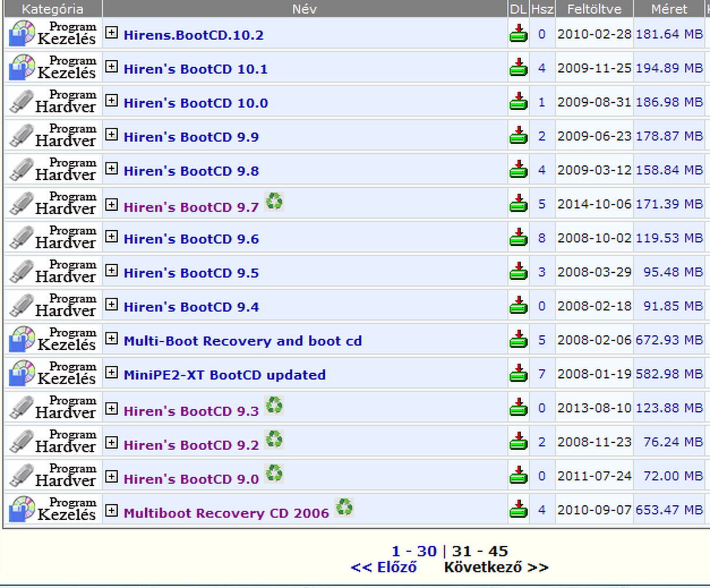This screenshot has height=588, width=710.
Task: Sort by Méret column header
Action: [x=669, y=9]
